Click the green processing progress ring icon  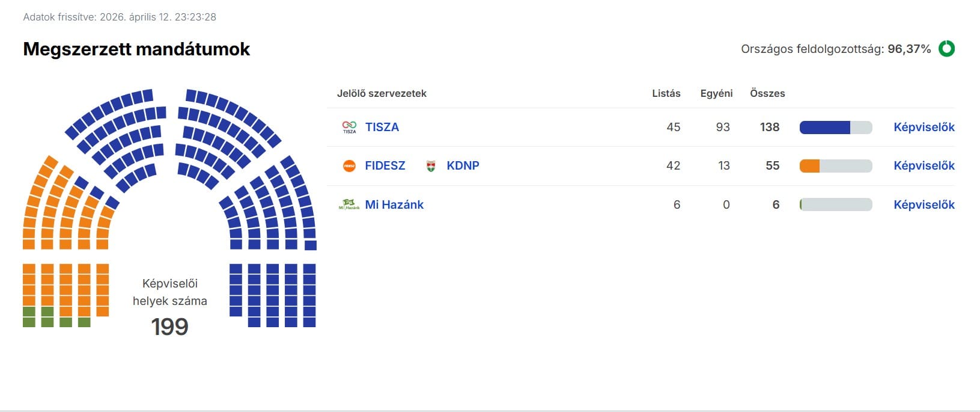pos(946,49)
